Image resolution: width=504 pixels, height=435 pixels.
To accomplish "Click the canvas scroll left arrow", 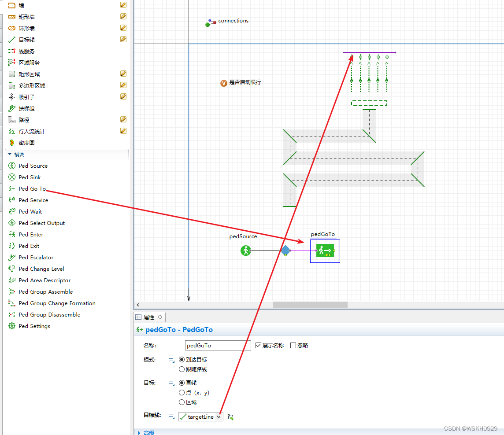I will (138, 305).
